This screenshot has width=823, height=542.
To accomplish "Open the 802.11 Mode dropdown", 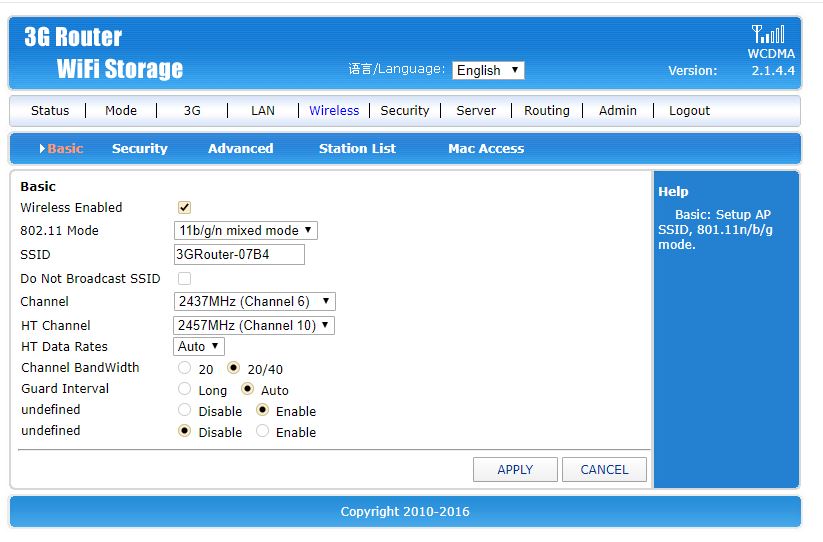I will (245, 230).
